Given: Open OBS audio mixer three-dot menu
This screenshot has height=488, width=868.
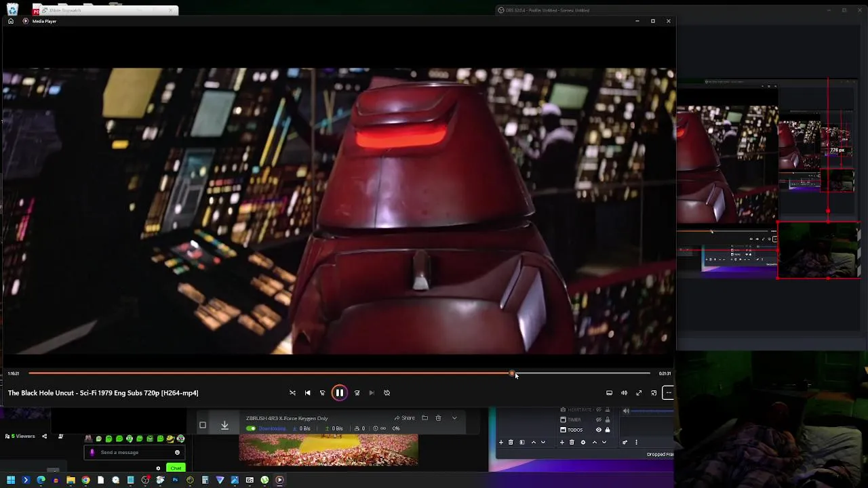Looking at the screenshot, I should [636, 443].
